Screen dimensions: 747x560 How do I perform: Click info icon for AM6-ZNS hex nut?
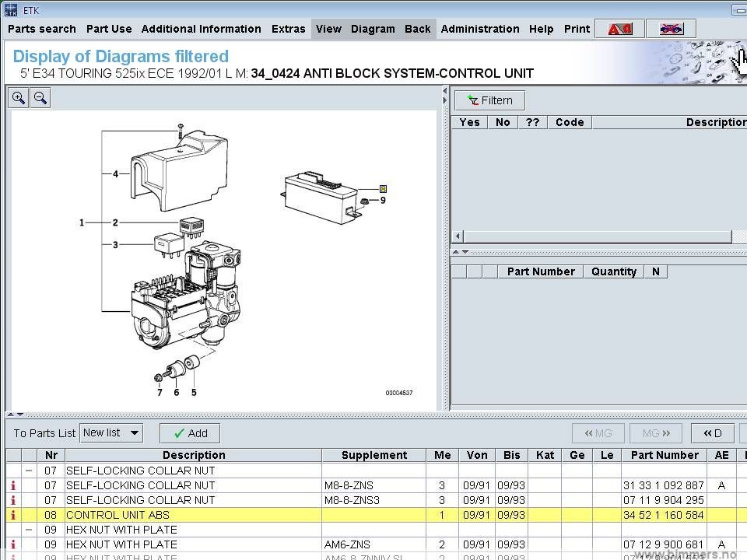click(13, 544)
